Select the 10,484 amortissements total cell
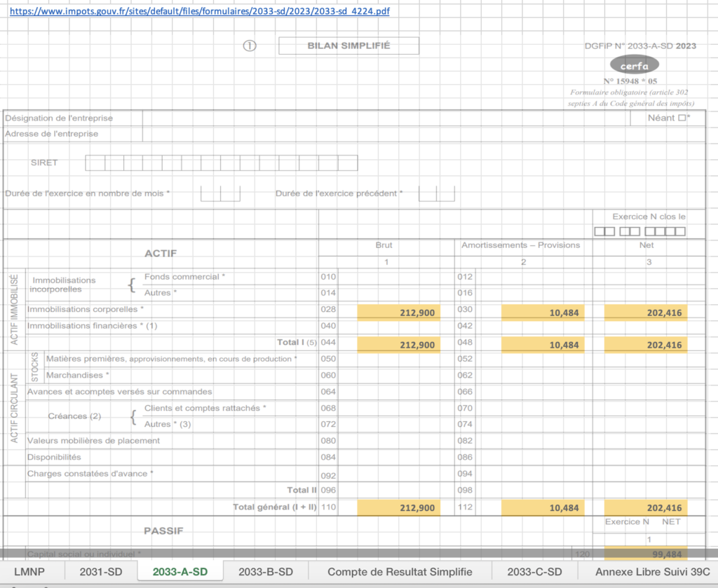The image size is (718, 588). point(543,344)
